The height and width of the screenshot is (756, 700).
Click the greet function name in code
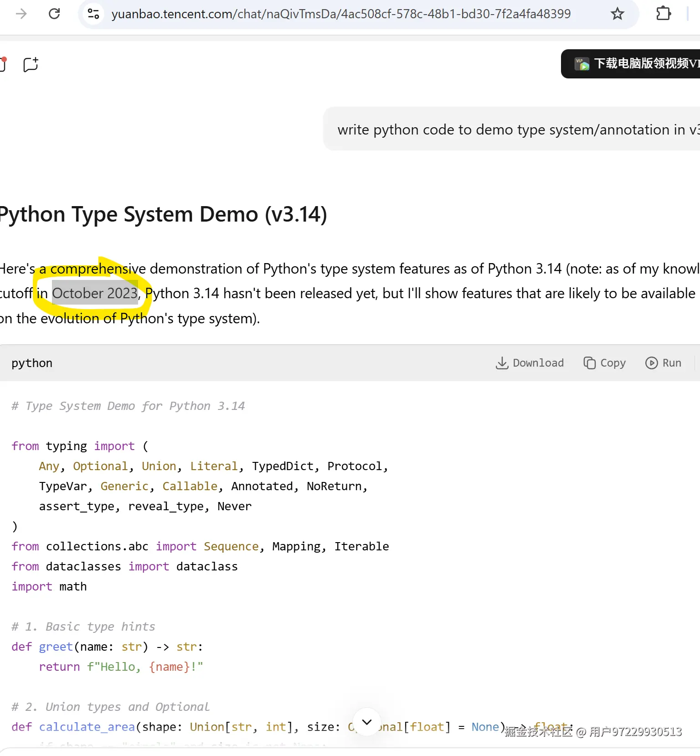[x=56, y=647]
